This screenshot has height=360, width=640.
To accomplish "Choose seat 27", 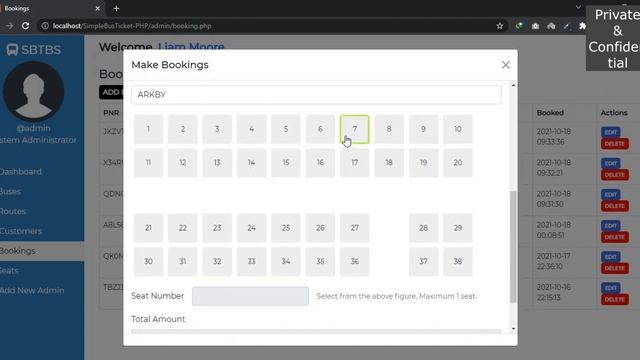I will [354, 228].
